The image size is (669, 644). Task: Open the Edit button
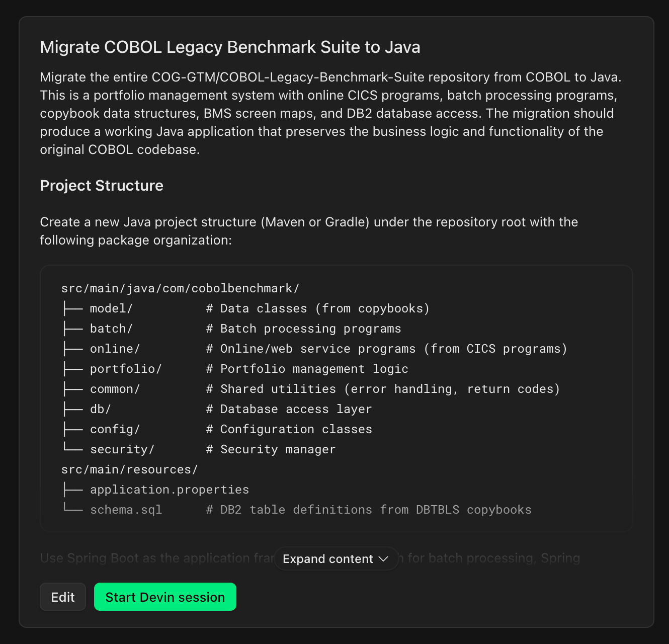pos(63,597)
